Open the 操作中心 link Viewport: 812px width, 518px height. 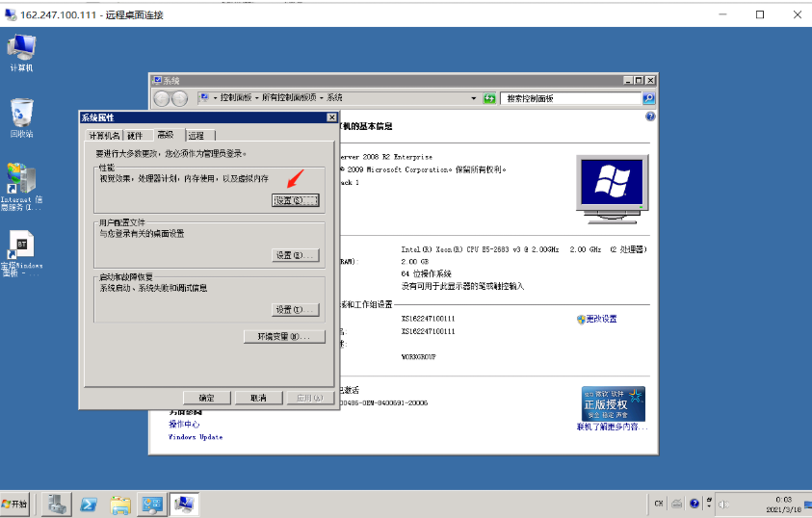pyautogui.click(x=184, y=424)
